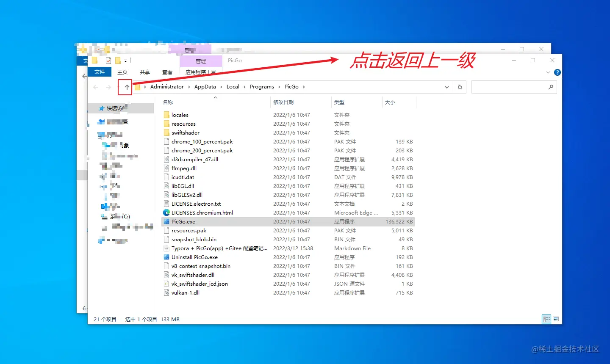610x364 pixels.
Task: Click the libEGL.dll file icon
Action: click(166, 186)
